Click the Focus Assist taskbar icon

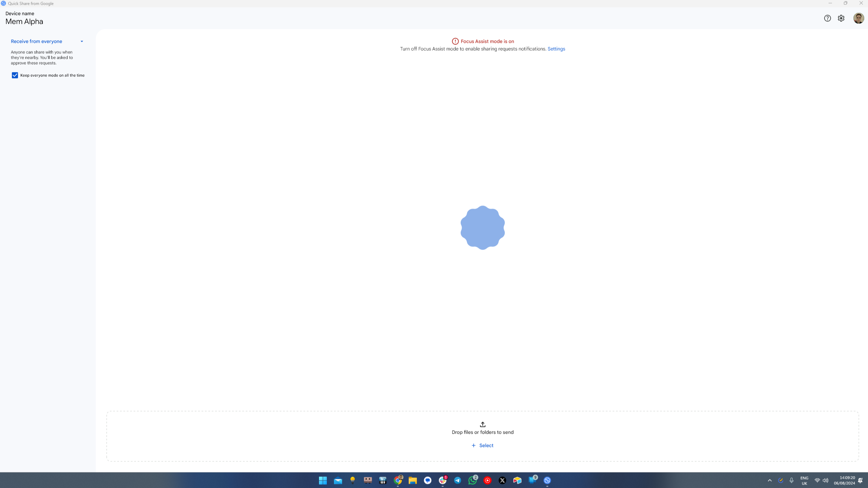tap(863, 480)
